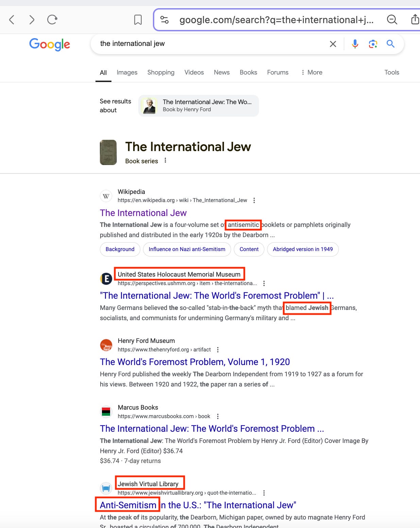Click the marcusbooks.com breadcrumb URL

(164, 416)
